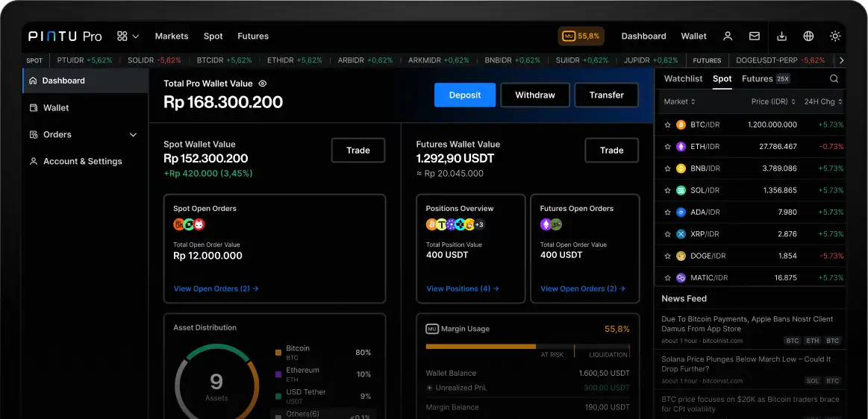Screen dimensions: 868x419
Task: Open the language globe icon
Action: coord(808,36)
